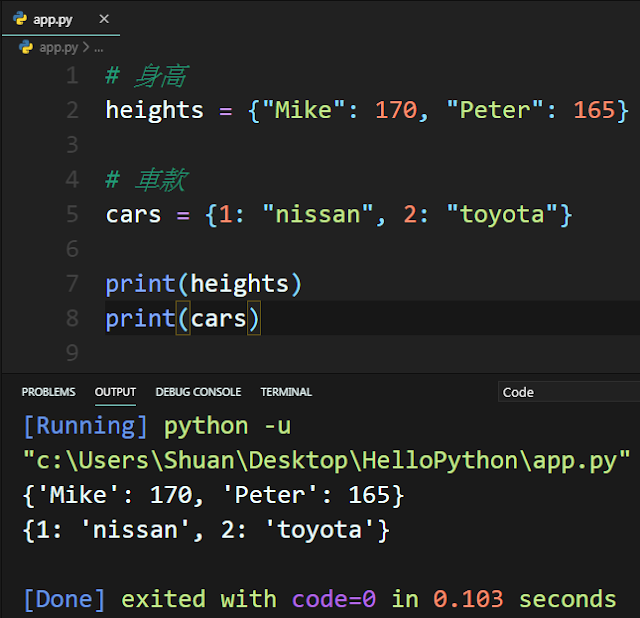Click the [Done] exited with code=0 line
Viewport: 640px width, 618px height.
click(x=320, y=599)
